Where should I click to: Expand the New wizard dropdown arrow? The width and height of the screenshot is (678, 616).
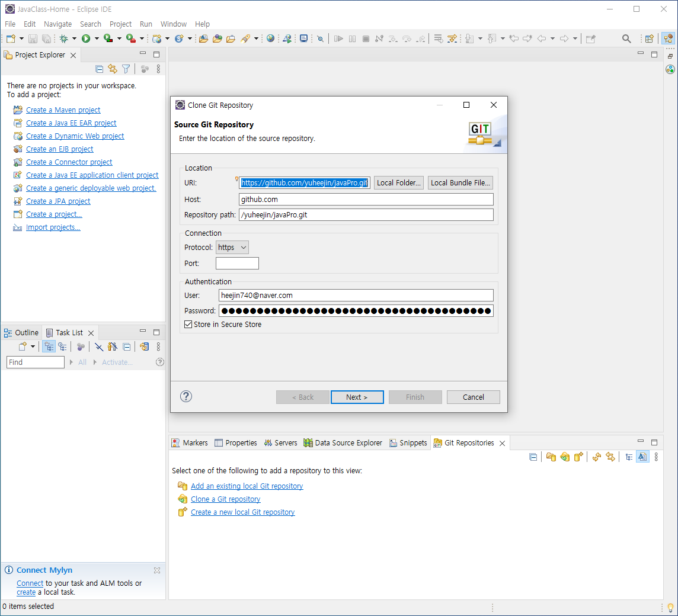[x=21, y=39]
